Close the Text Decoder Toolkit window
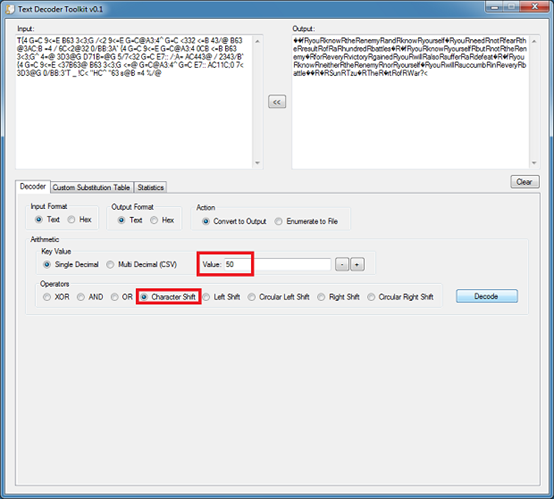Viewport: 554px width, 499px height. tap(535, 7)
